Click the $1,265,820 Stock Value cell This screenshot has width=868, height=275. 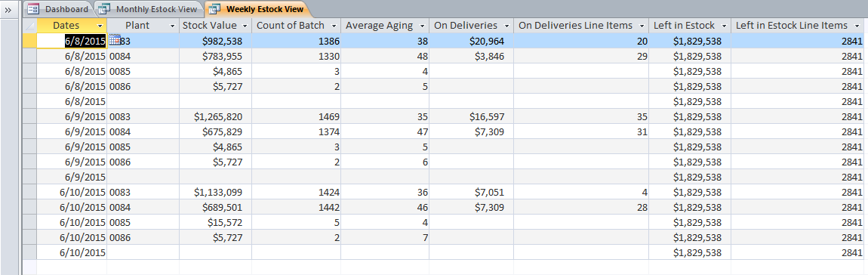pos(215,116)
